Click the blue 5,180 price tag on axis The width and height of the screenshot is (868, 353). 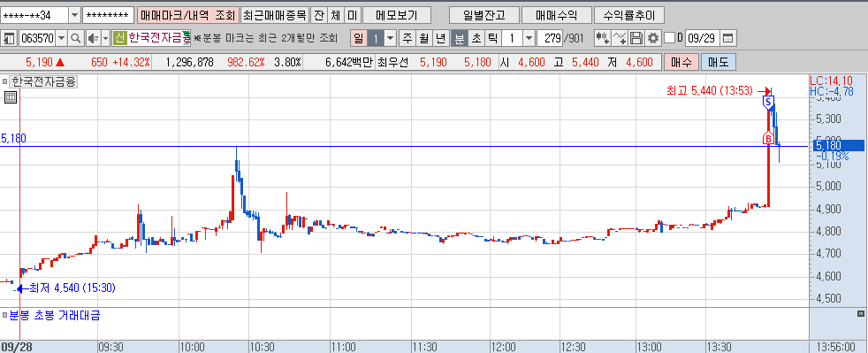(x=838, y=146)
